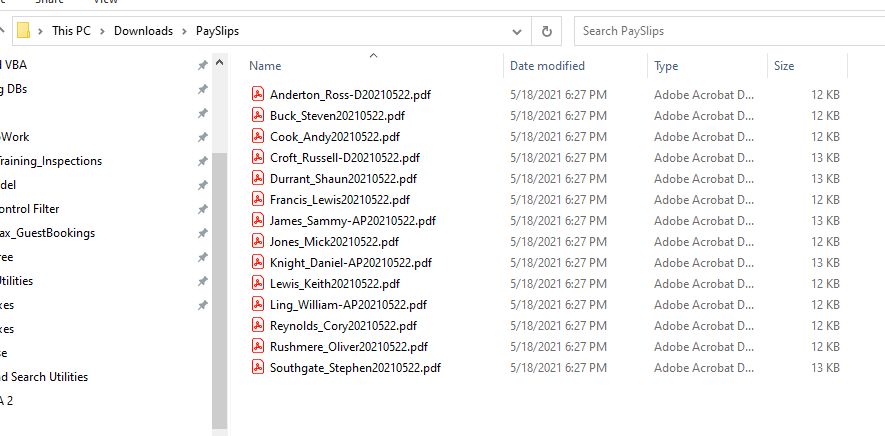This screenshot has height=436, width=885.
Task: Click navigation pane scrollbar up arrow
Action: [x=220, y=62]
